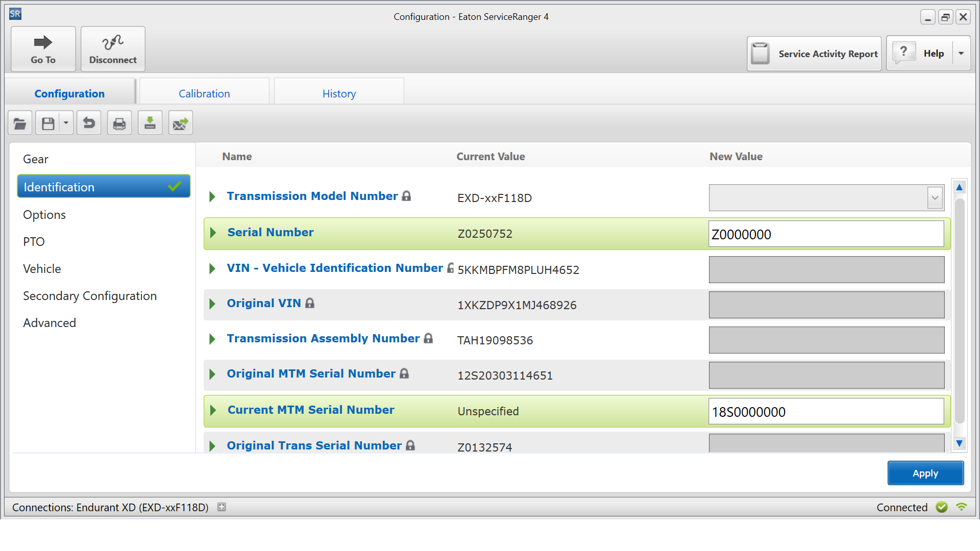Expand the Current MTM Serial Number row
980x551 pixels.
pos(213,411)
